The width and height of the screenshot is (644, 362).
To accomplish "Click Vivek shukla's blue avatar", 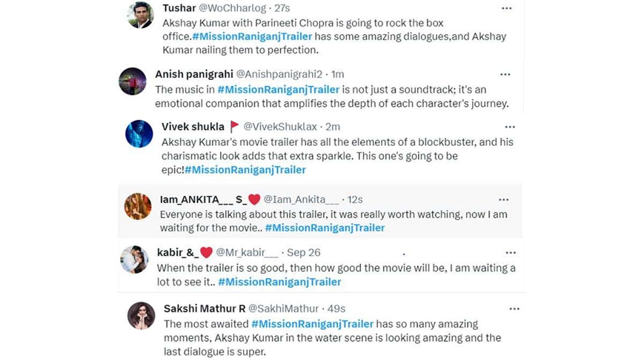I will tap(139, 134).
